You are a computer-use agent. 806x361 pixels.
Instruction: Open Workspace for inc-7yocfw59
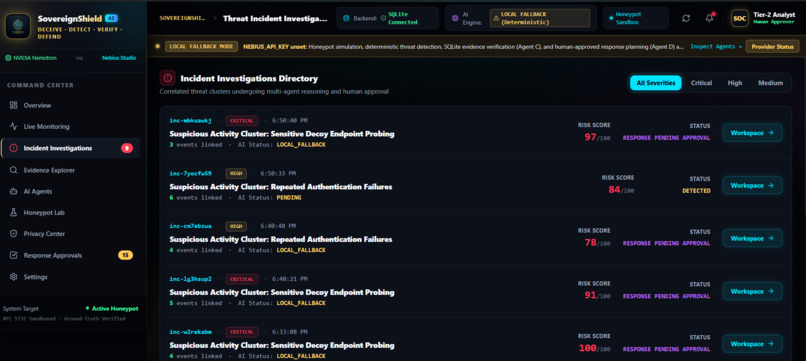pyautogui.click(x=753, y=185)
